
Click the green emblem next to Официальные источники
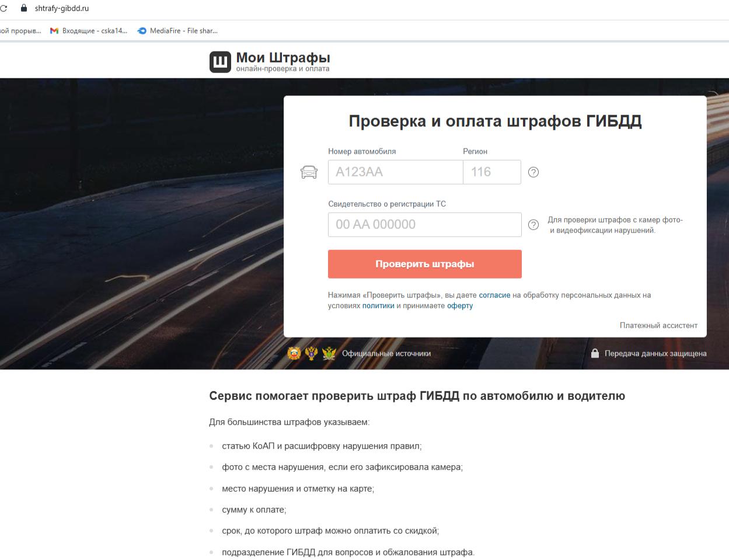pos(329,353)
